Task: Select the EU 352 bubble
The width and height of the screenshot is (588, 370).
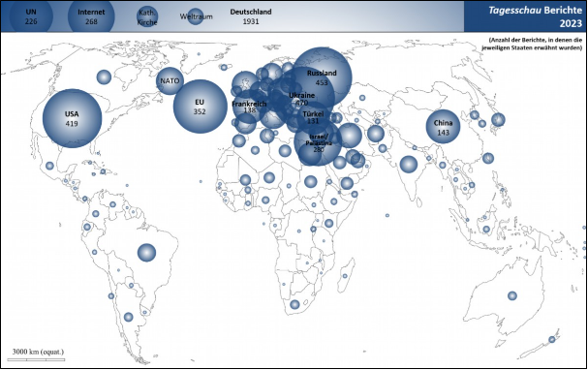Action: point(200,107)
